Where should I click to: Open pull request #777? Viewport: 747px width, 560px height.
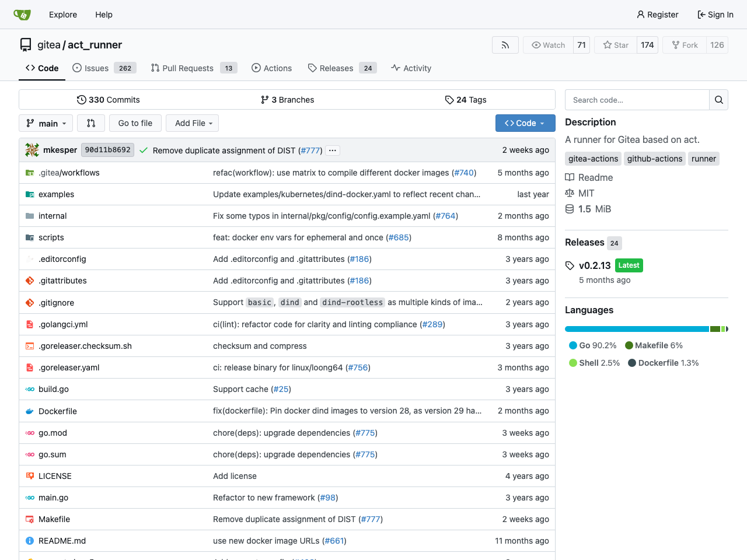coord(310,150)
